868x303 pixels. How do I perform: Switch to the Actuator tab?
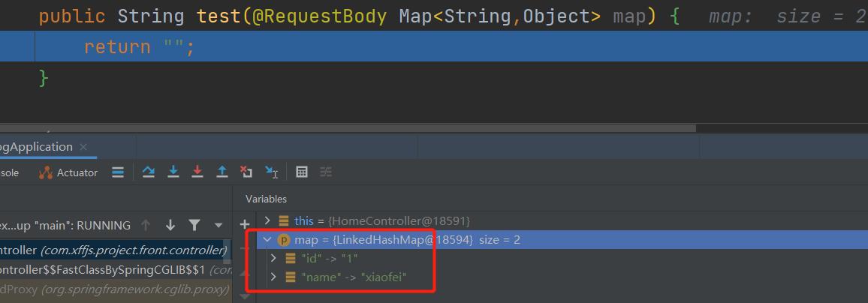[x=68, y=172]
